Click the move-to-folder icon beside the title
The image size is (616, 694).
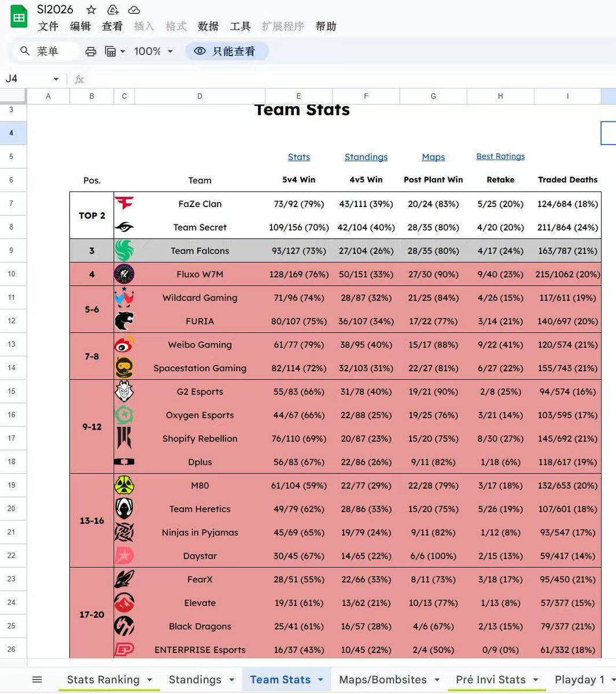[113, 10]
